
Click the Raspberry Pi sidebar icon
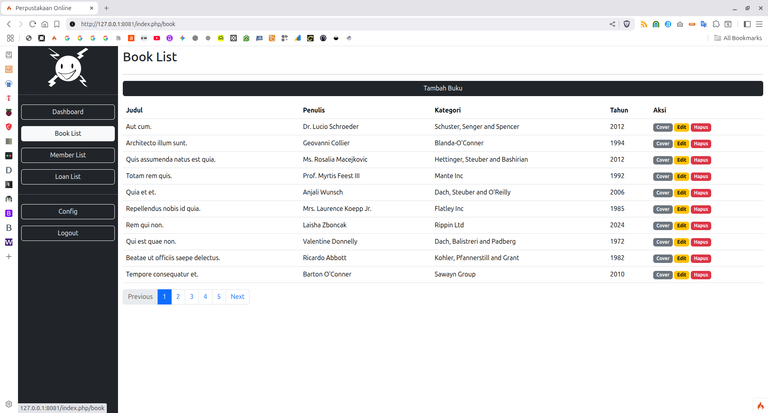[9, 112]
